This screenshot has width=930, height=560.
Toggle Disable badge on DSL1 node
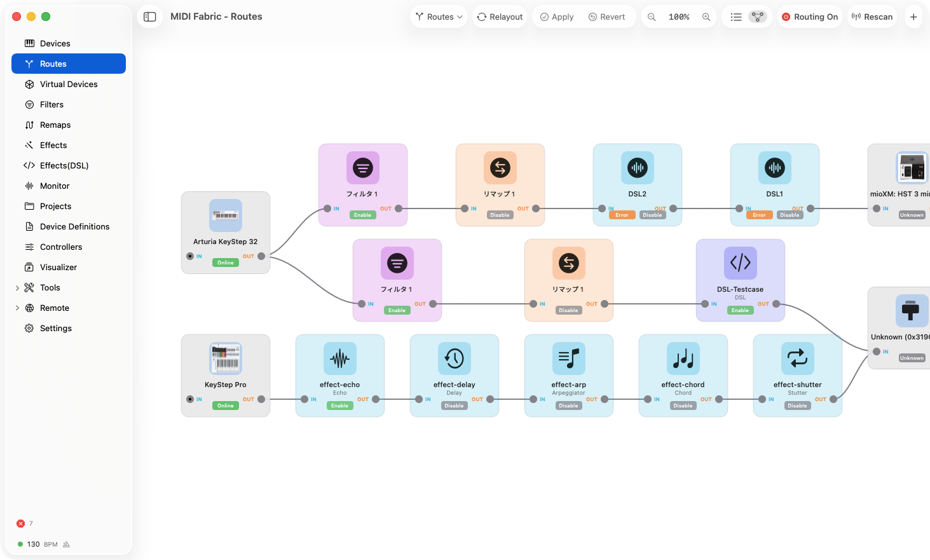point(790,215)
